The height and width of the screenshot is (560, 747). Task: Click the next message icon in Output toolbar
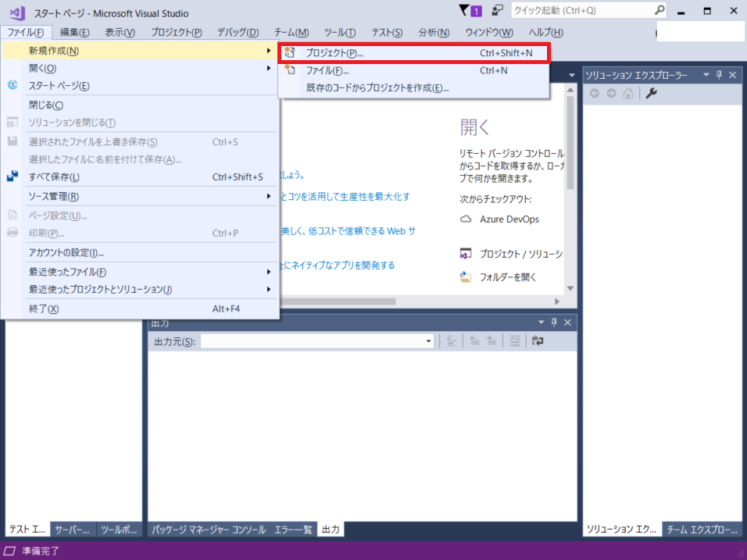[x=491, y=341]
